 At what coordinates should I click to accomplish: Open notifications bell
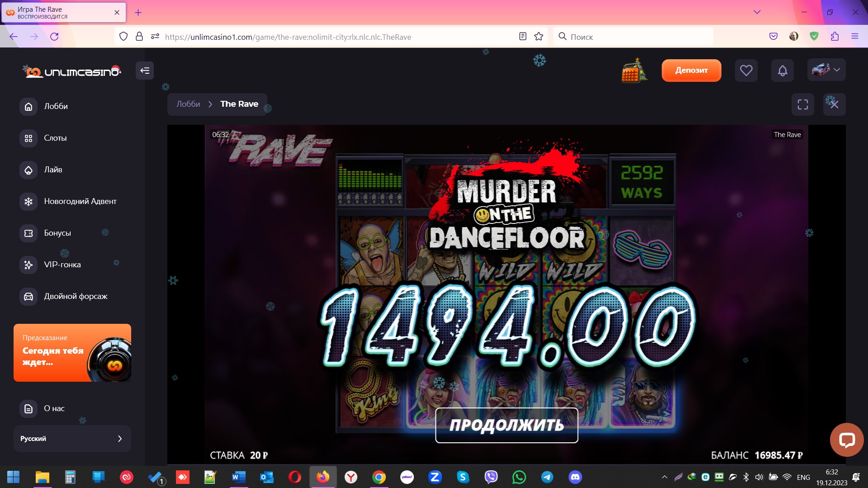[x=782, y=71]
